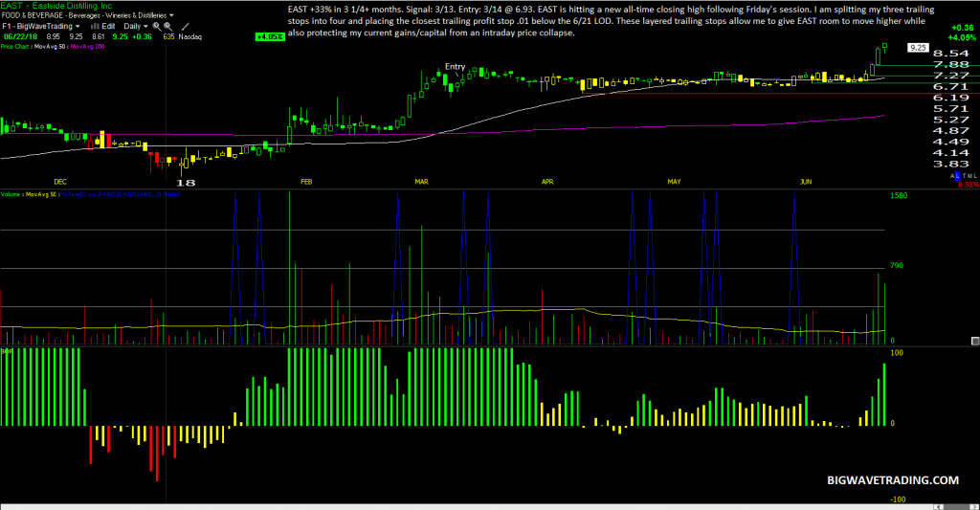Click the bar chart icon beside Edit
This screenshot has width=980, height=510.
tap(95, 26)
